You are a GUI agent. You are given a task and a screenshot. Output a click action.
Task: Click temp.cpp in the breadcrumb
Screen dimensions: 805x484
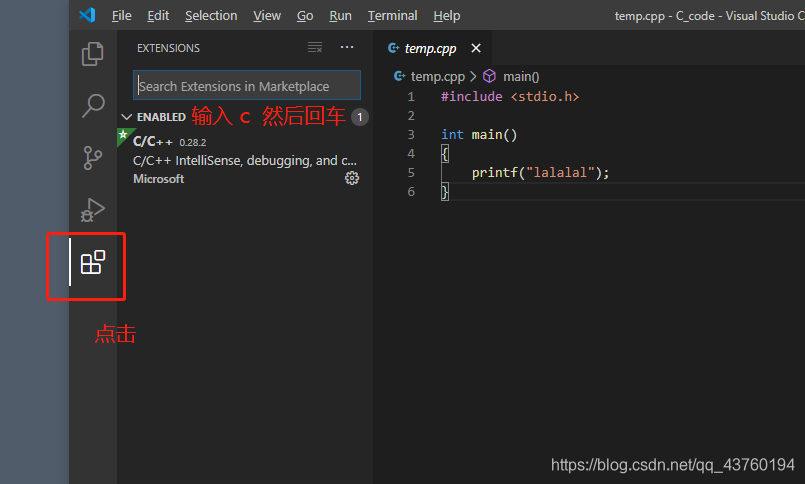pyautogui.click(x=437, y=76)
